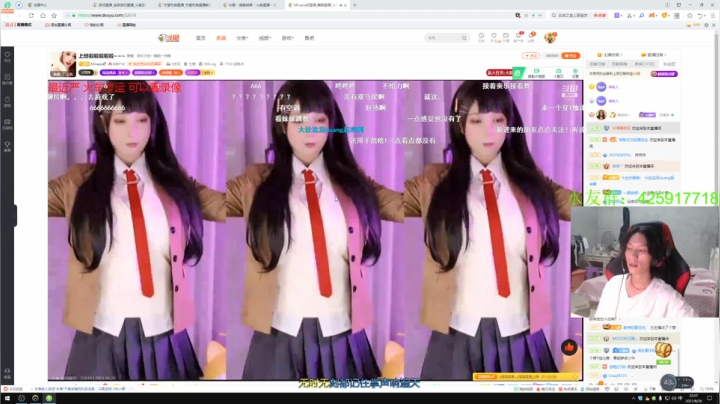Click the thumbs-up like button on video
Viewport: 720px width, 404px height.
tap(569, 348)
